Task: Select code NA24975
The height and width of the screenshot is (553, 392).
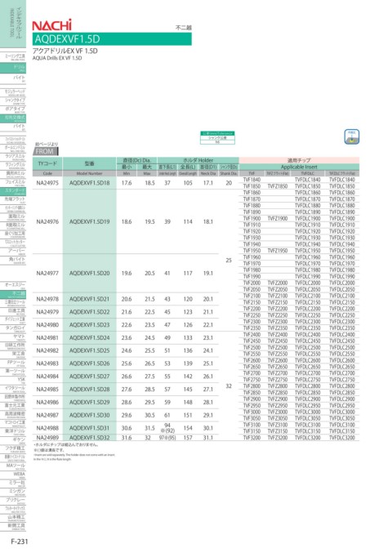Action: [47, 183]
